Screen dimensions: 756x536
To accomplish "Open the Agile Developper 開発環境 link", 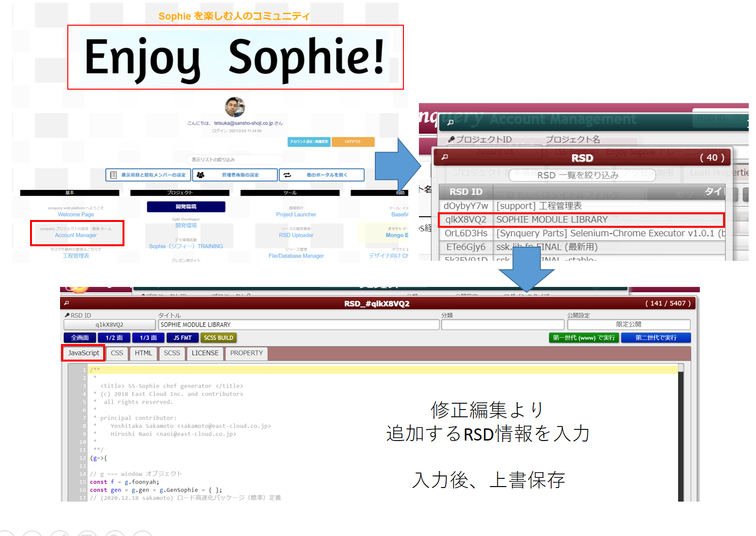I will (186, 225).
